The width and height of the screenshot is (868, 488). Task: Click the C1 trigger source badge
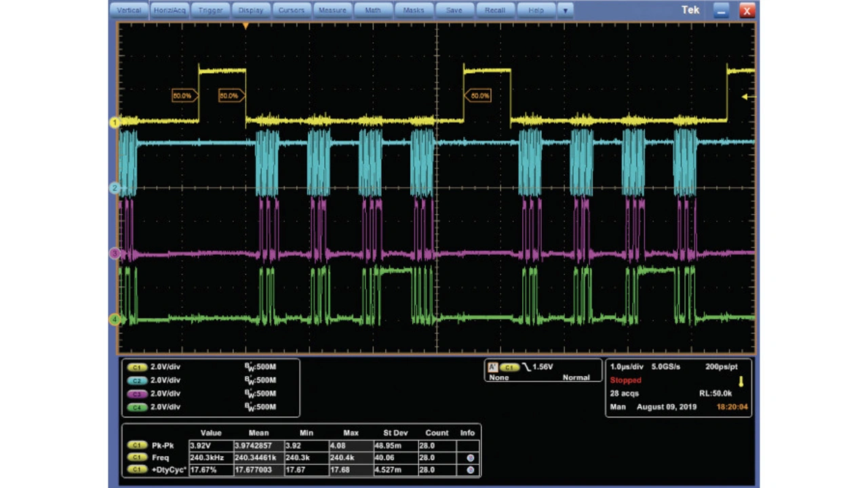pos(509,367)
